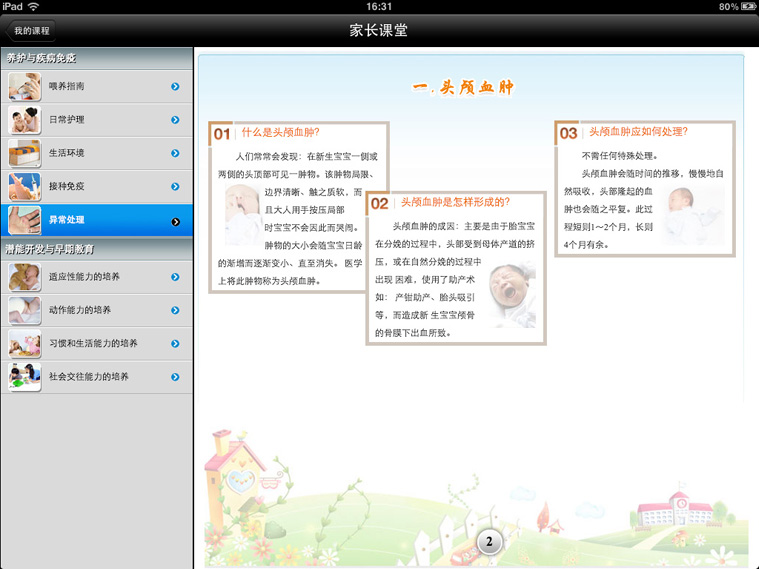Tap the 一.头颅血肿 page title

(463, 88)
